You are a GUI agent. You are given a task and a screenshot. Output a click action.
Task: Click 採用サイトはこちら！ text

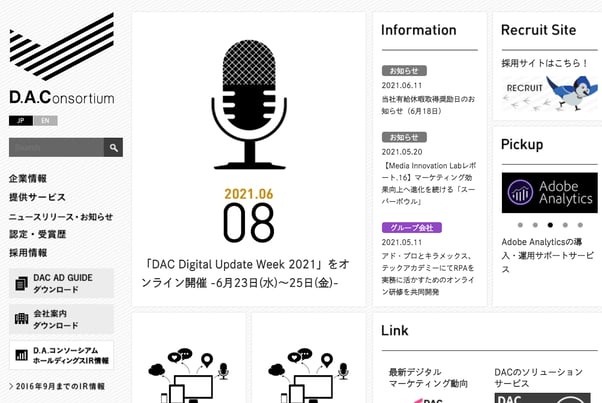tap(544, 63)
